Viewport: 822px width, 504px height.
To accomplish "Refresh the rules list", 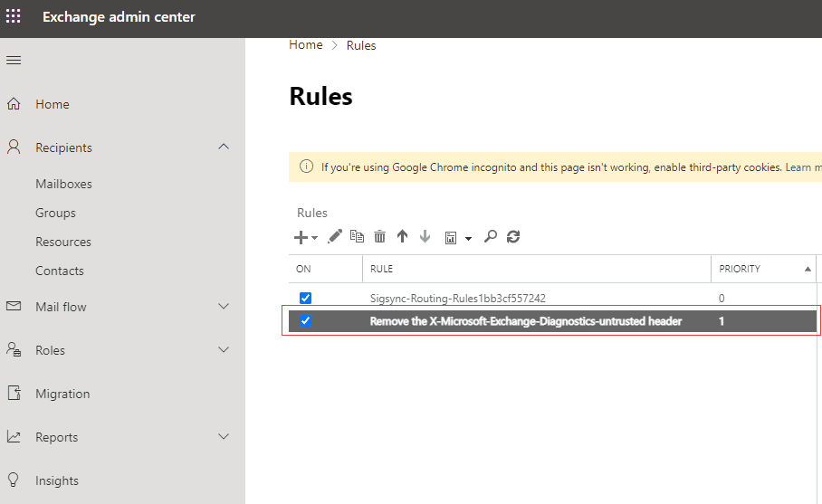I will (x=513, y=236).
